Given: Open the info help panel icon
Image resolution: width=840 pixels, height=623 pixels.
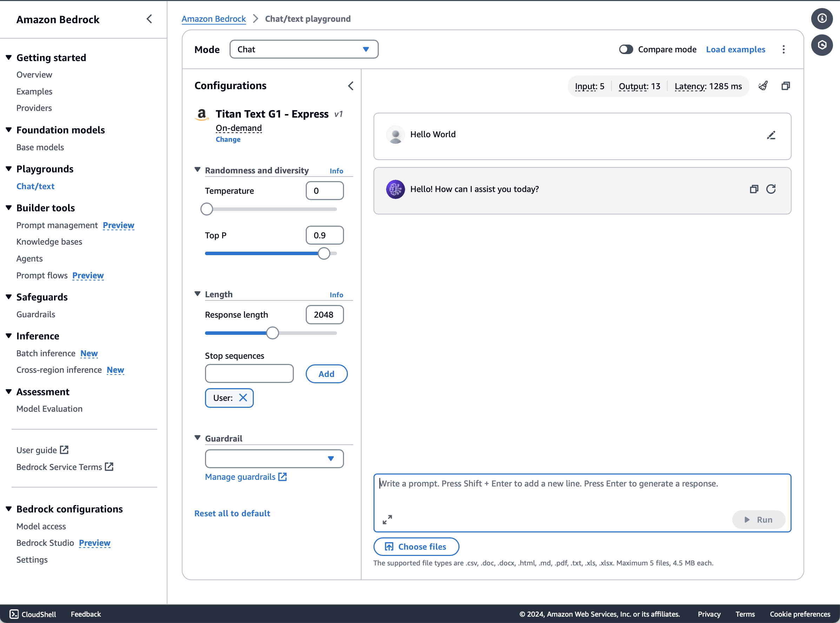Looking at the screenshot, I should point(822,19).
